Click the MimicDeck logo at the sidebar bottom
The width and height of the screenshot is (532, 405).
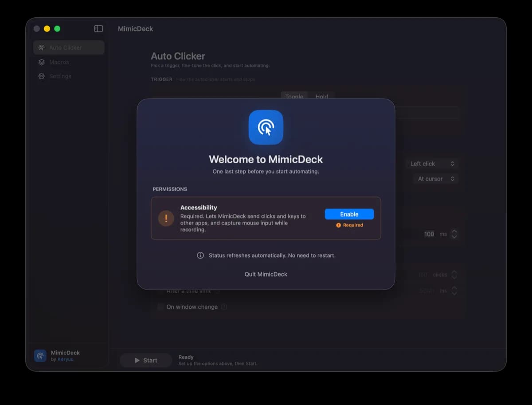[40, 356]
